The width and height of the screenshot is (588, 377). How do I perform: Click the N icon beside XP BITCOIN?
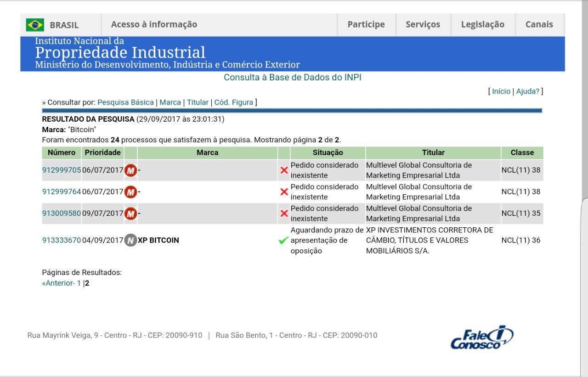[x=131, y=240]
